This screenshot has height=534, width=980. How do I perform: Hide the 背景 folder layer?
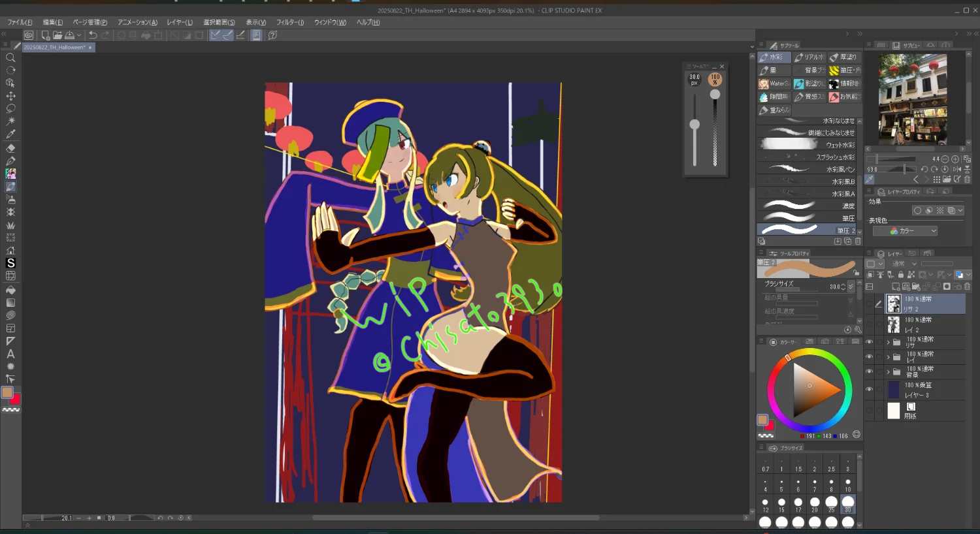(869, 371)
